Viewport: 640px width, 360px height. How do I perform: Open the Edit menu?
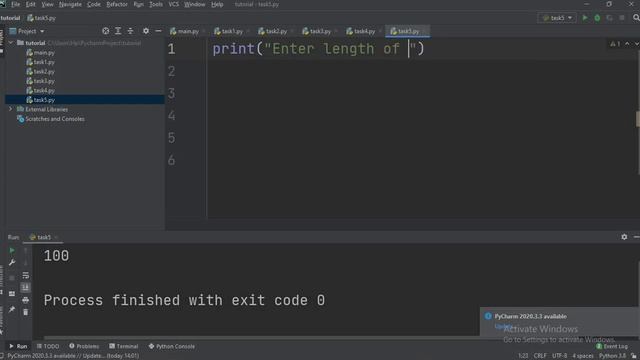pyautogui.click(x=31, y=4)
